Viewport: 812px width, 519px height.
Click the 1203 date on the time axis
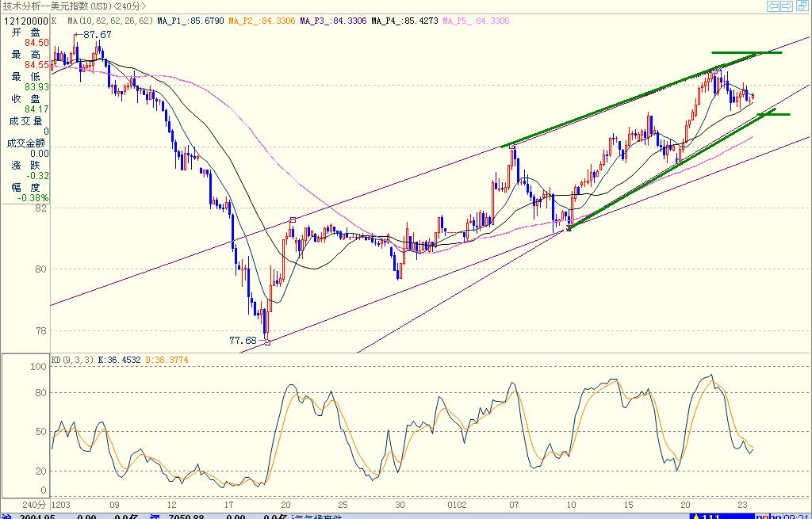tap(61, 505)
